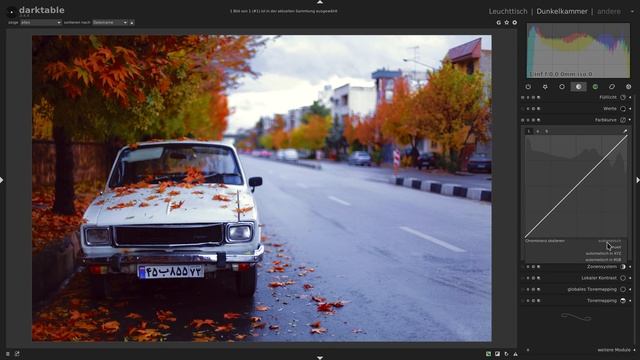Image resolution: width=640 pixels, height=360 pixels.
Task: Click the grouping icon in top toolbar
Action: [498, 22]
